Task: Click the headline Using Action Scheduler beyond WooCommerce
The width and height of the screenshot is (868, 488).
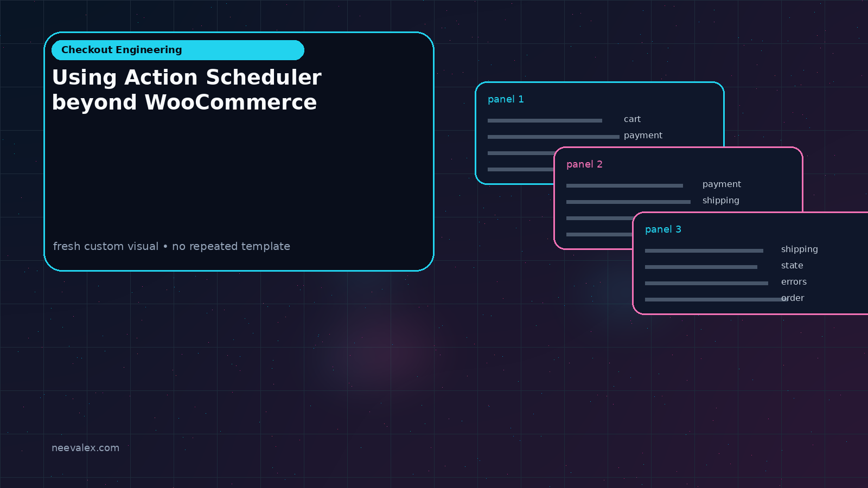Action: click(x=187, y=90)
